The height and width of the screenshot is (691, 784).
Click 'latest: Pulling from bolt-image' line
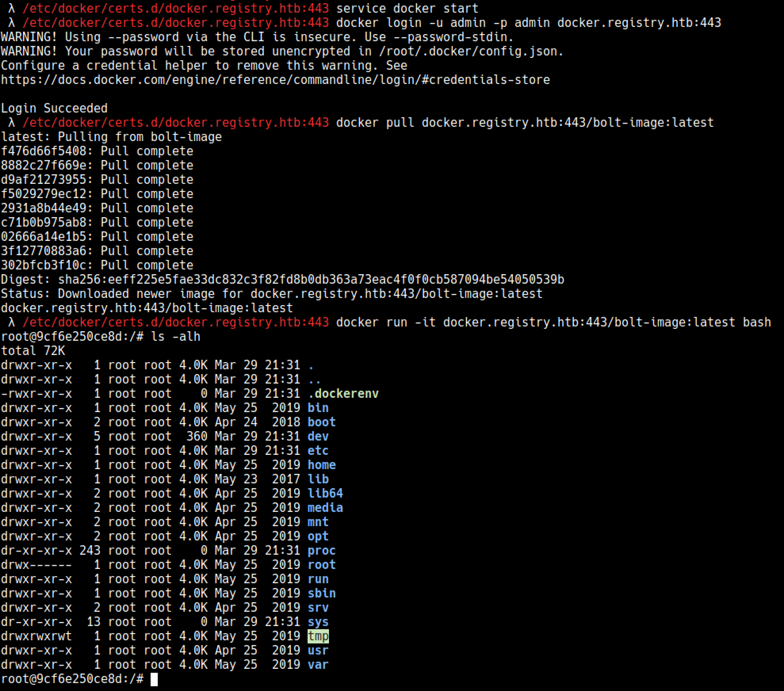tap(111, 137)
